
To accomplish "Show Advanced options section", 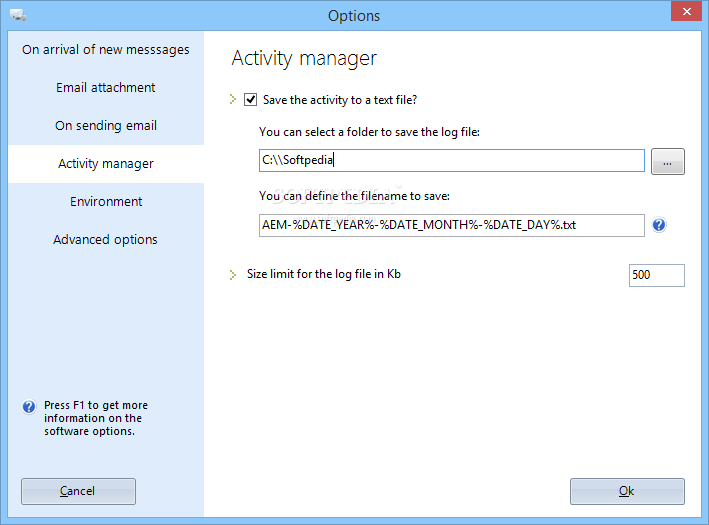I will pyautogui.click(x=106, y=240).
